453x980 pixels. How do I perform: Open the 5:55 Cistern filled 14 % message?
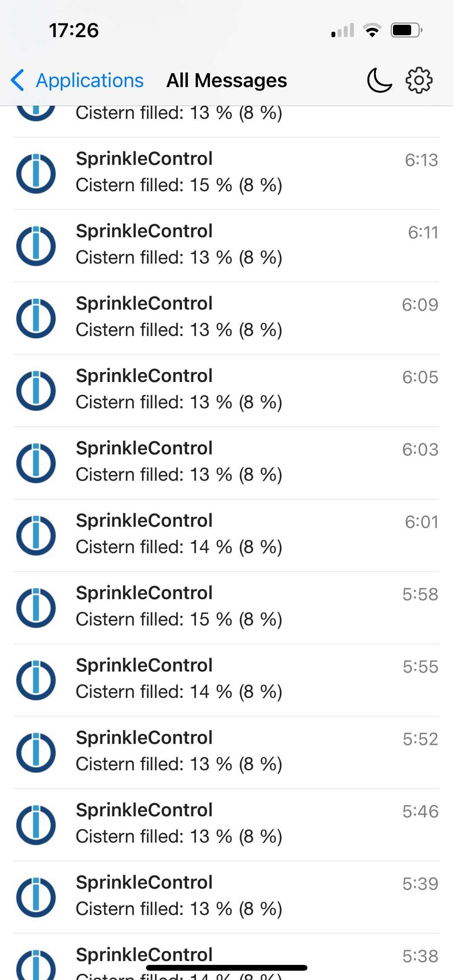point(226,680)
